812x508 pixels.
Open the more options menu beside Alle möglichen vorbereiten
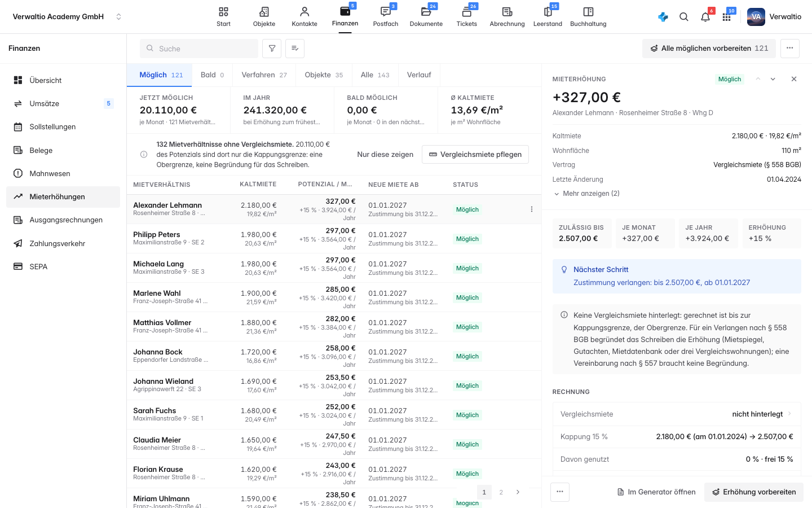tap(790, 49)
